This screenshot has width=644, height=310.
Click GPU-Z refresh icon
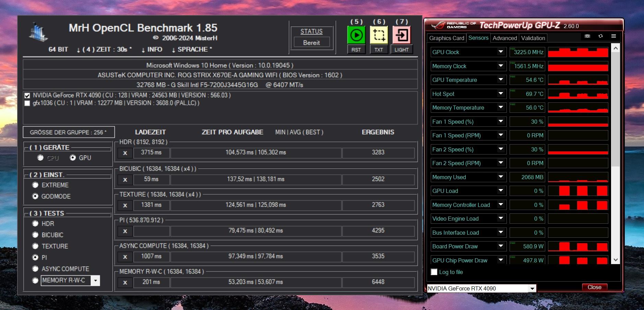coord(600,36)
